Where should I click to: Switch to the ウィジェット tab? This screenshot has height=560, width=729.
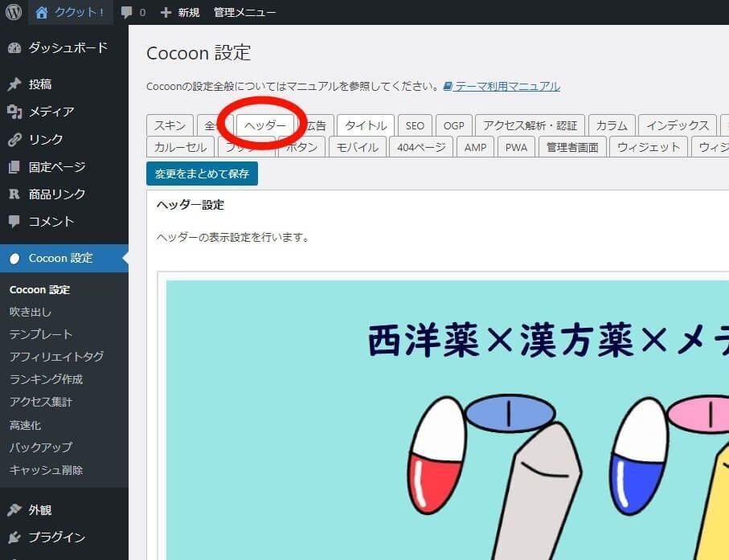click(x=649, y=147)
